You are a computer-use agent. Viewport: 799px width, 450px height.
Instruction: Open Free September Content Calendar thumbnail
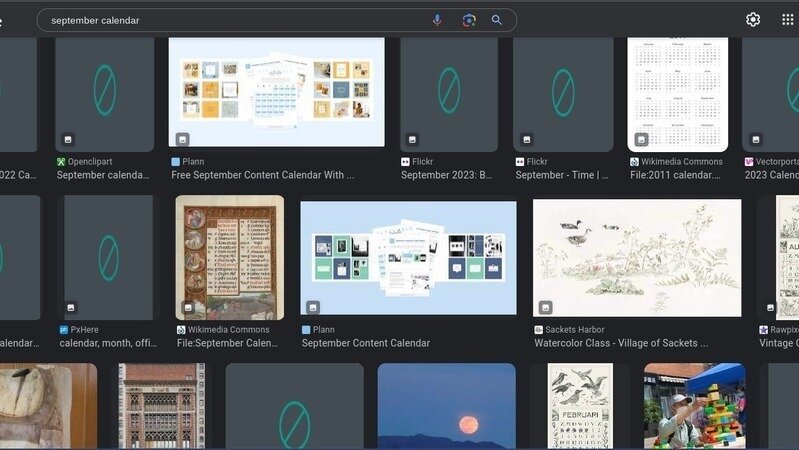coord(276,92)
